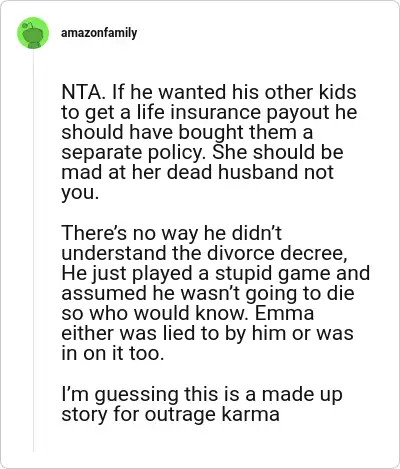This screenshot has height=469, width=400.
Task: Click the text line 'to get a life insurance payout he'
Action: [209, 113]
